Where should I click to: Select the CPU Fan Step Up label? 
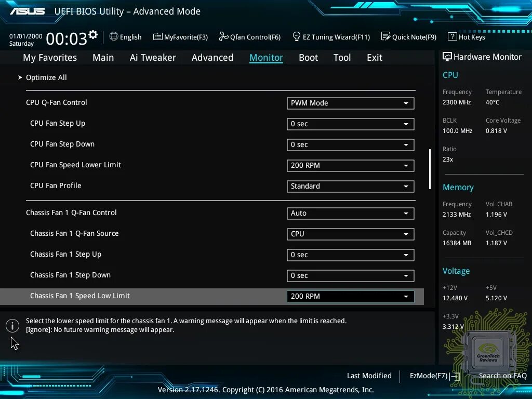coord(58,123)
